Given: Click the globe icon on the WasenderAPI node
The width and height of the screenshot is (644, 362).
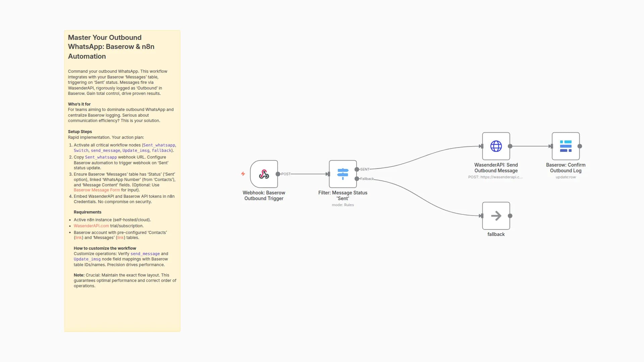Looking at the screenshot, I should tap(496, 146).
